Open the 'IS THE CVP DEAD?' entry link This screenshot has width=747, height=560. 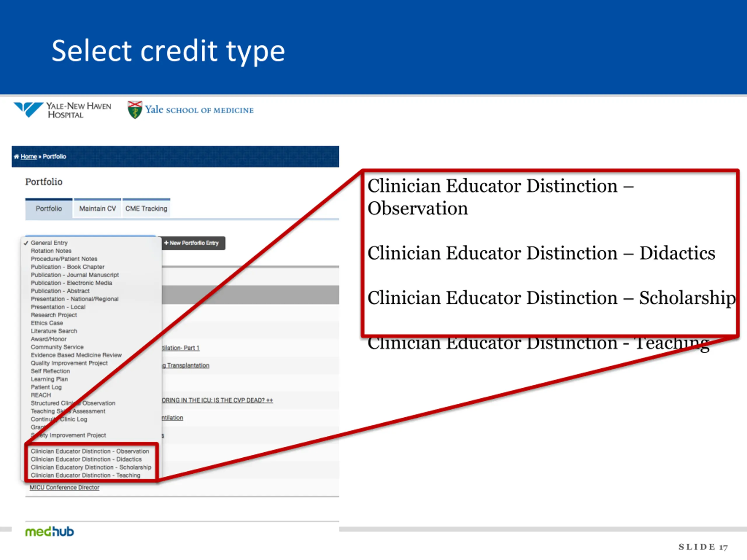click(217, 400)
